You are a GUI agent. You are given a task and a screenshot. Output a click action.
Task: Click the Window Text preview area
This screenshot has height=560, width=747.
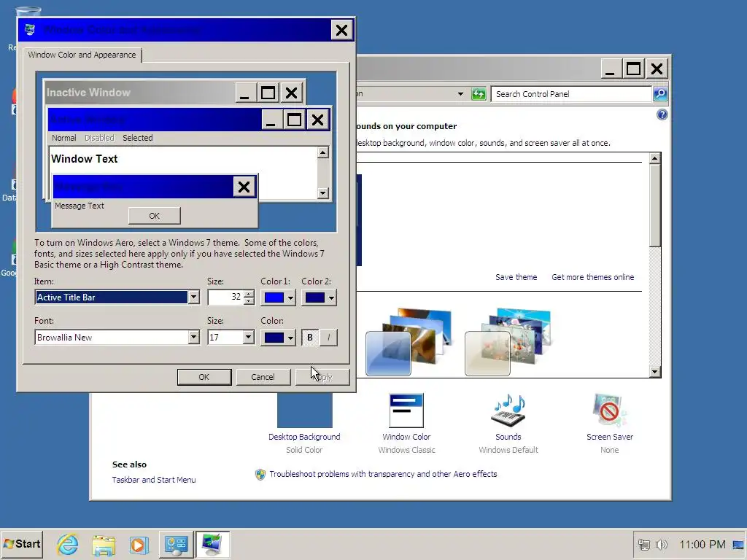tap(85, 159)
